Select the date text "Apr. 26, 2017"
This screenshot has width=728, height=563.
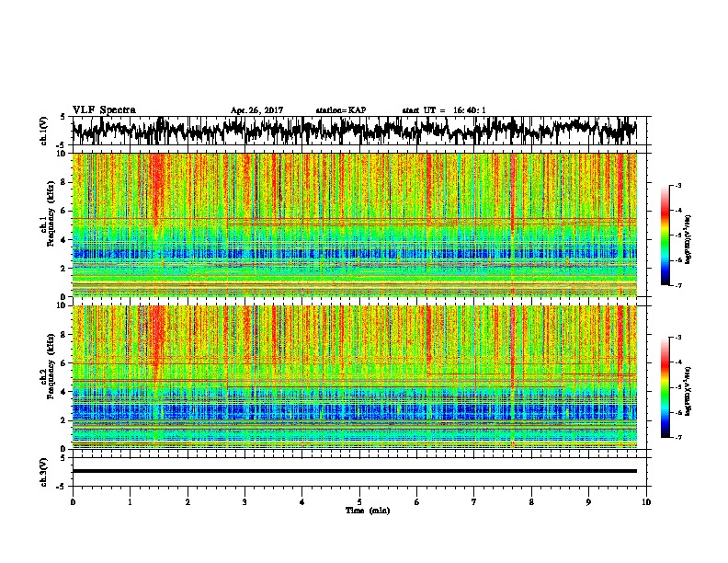click(x=256, y=110)
